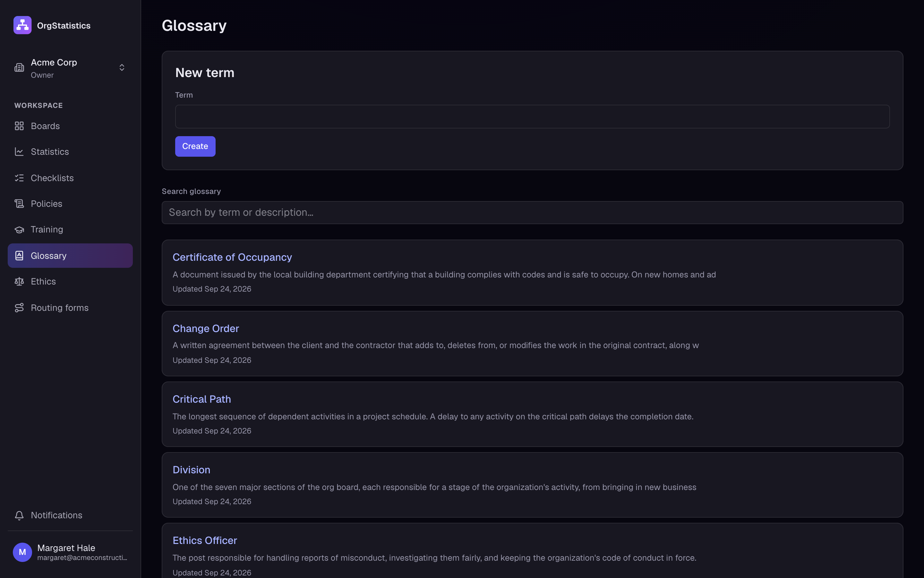This screenshot has height=578, width=924.
Task: Open the Ethics Officer glossary entry
Action: click(x=205, y=540)
